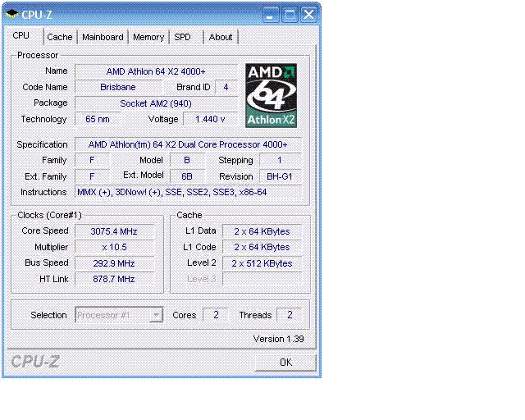Click the processor Name field
The width and height of the screenshot is (525, 420).
pyautogui.click(x=156, y=71)
